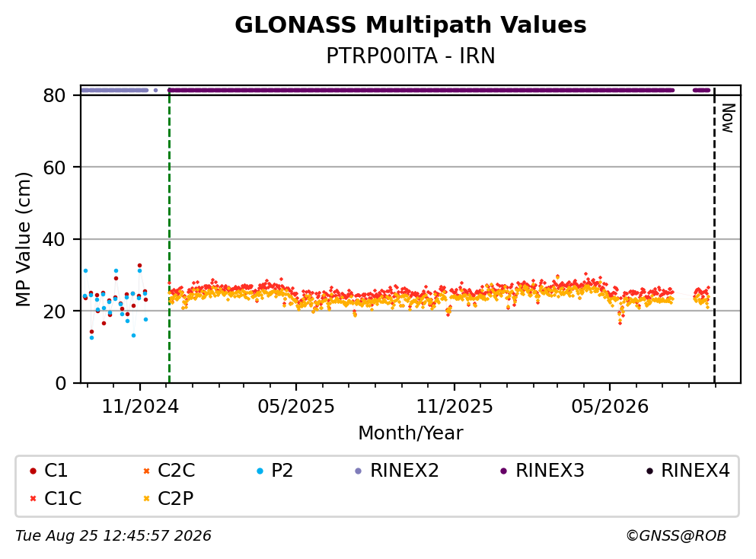Click the P2 blue legend marker
756x559 pixels.
tap(260, 471)
